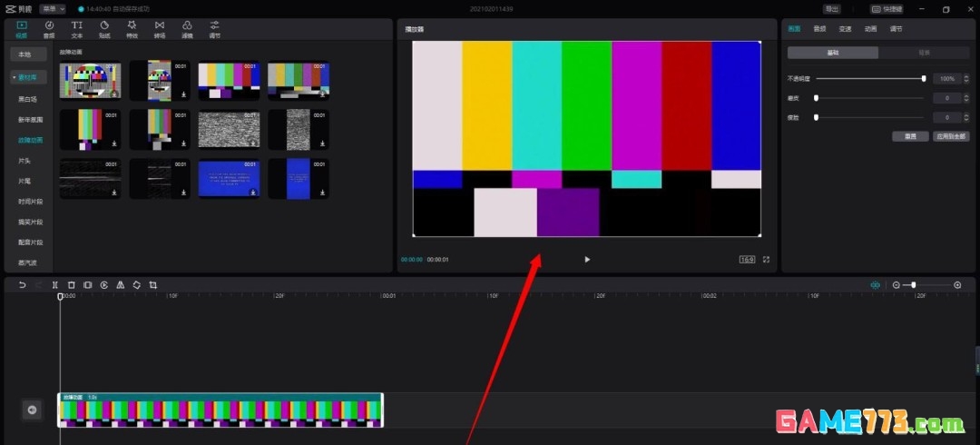Toggle fullscreen preview in the player
Viewport: 980px width, 445px height.
[x=766, y=260]
